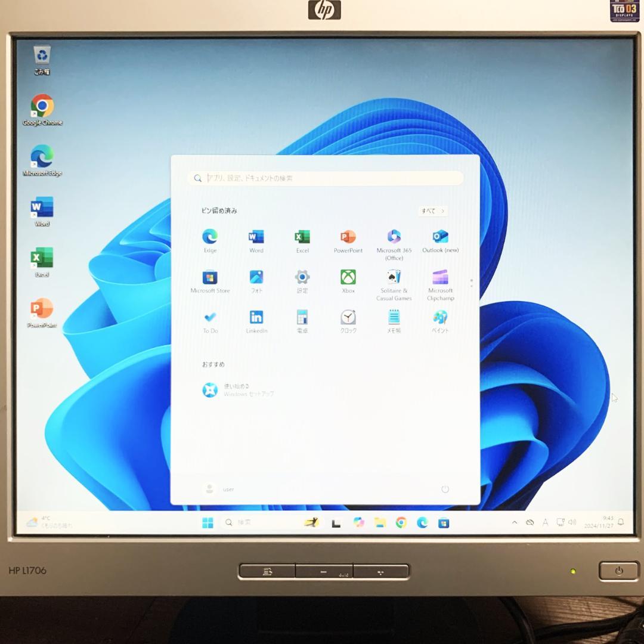The image size is (644, 644).
Task: Click the jumping figure search highlight icon
Action: click(311, 522)
